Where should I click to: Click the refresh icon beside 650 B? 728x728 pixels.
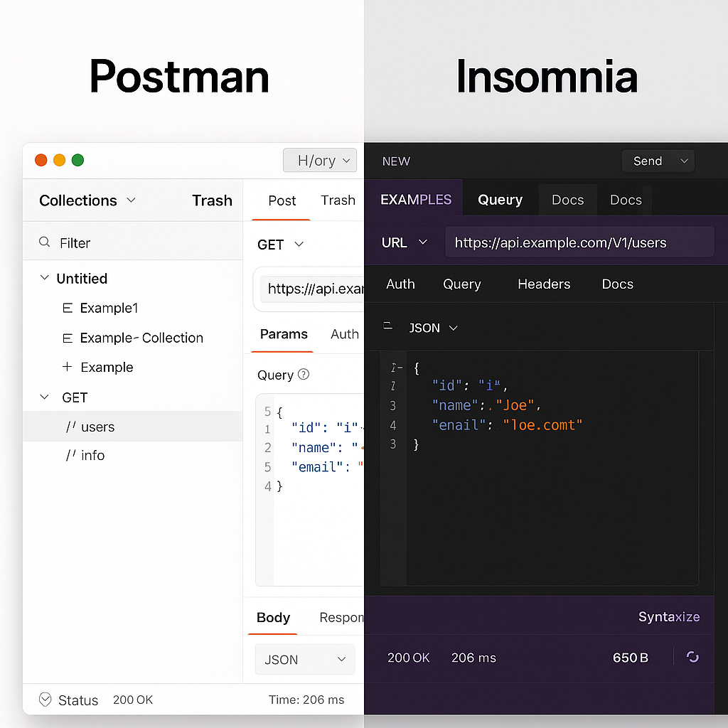[692, 658]
